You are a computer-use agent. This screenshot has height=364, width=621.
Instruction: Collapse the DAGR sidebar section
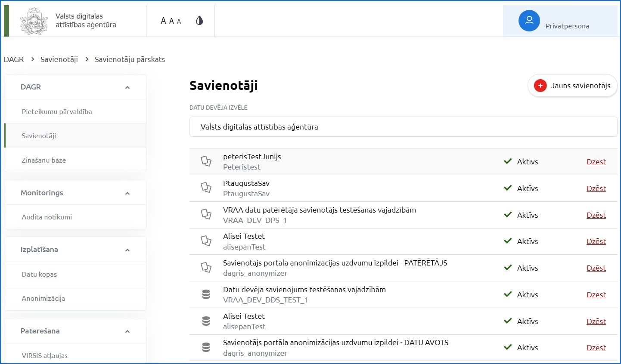[127, 87]
